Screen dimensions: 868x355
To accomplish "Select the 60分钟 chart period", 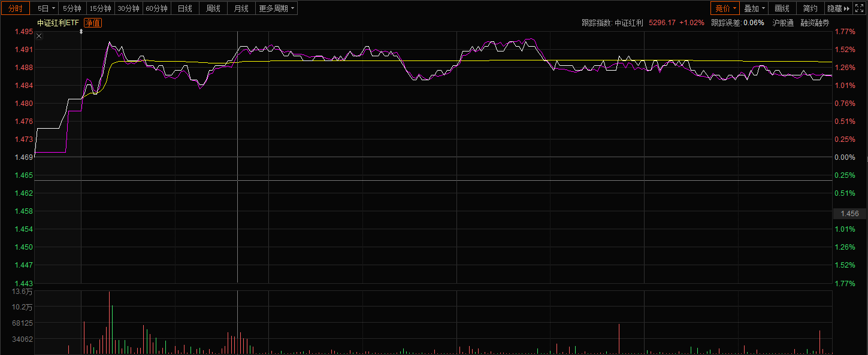I will point(156,8).
